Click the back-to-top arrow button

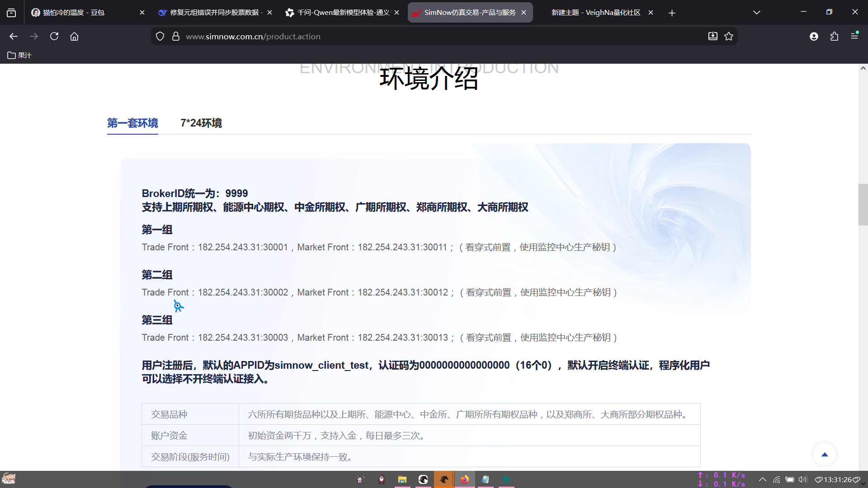tap(824, 454)
